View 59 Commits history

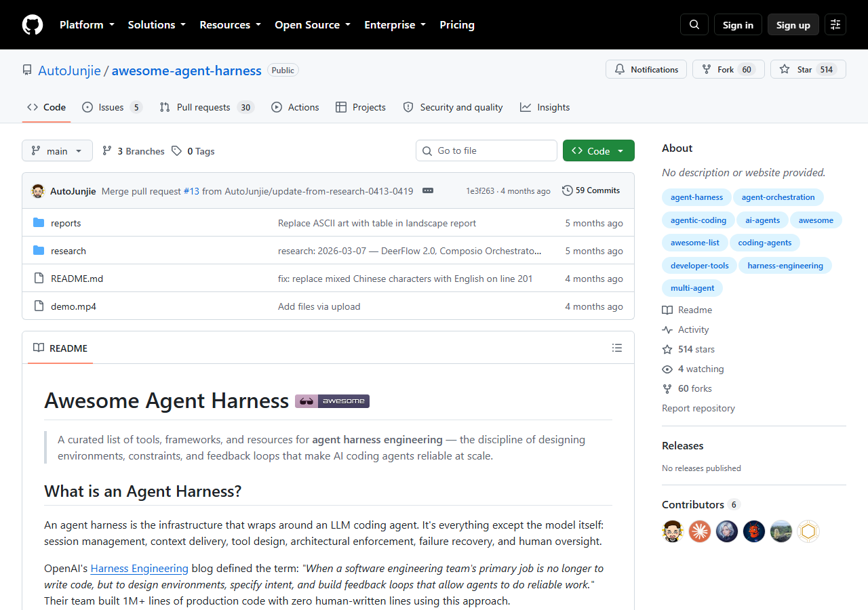click(x=591, y=190)
